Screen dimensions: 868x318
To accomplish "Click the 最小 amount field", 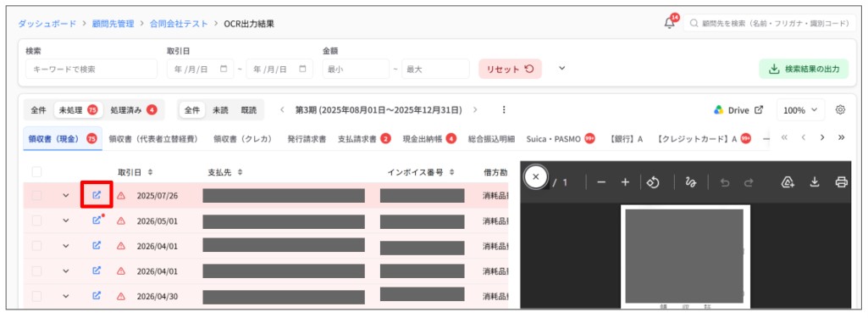I will 356,70.
